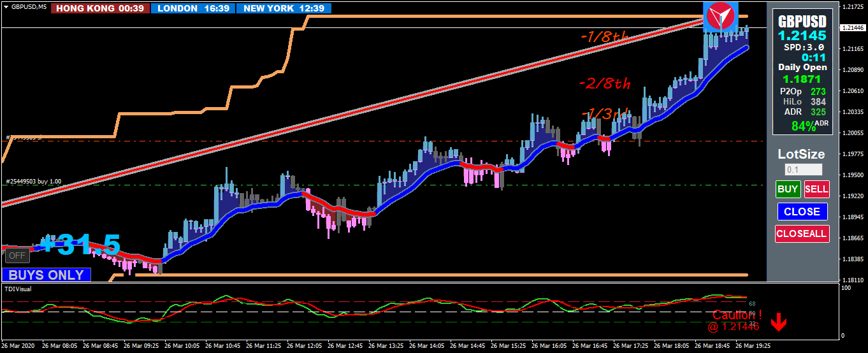The height and width of the screenshot is (353, 868).
Task: Click the 26 Mar 2020 time axis label
Action: (18, 346)
